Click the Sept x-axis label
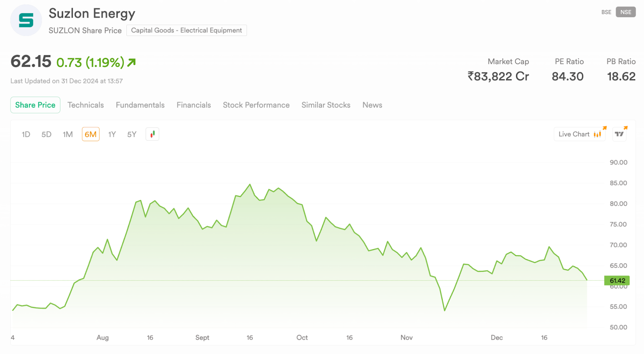The width and height of the screenshot is (644, 354). click(x=202, y=338)
